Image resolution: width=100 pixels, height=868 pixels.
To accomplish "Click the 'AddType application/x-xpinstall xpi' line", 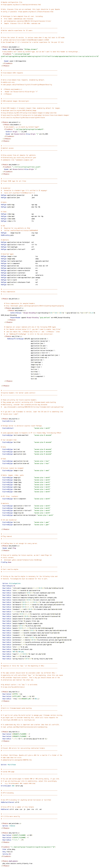I will [20, 273].
